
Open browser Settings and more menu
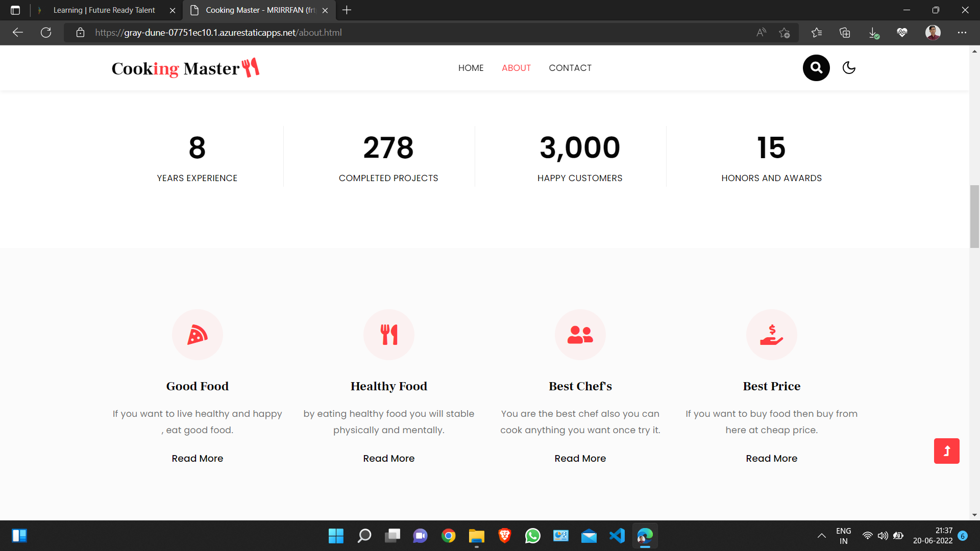click(962, 33)
